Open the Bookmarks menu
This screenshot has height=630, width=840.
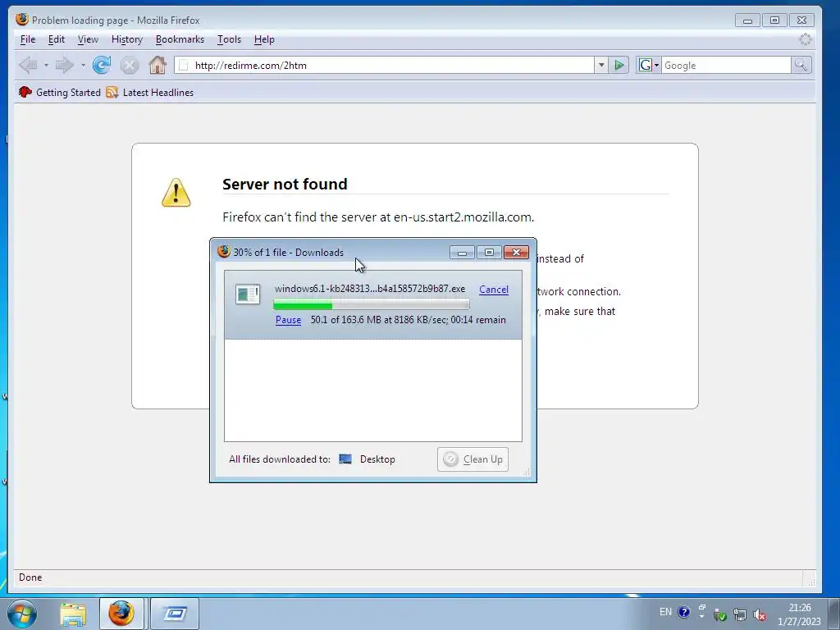[180, 39]
